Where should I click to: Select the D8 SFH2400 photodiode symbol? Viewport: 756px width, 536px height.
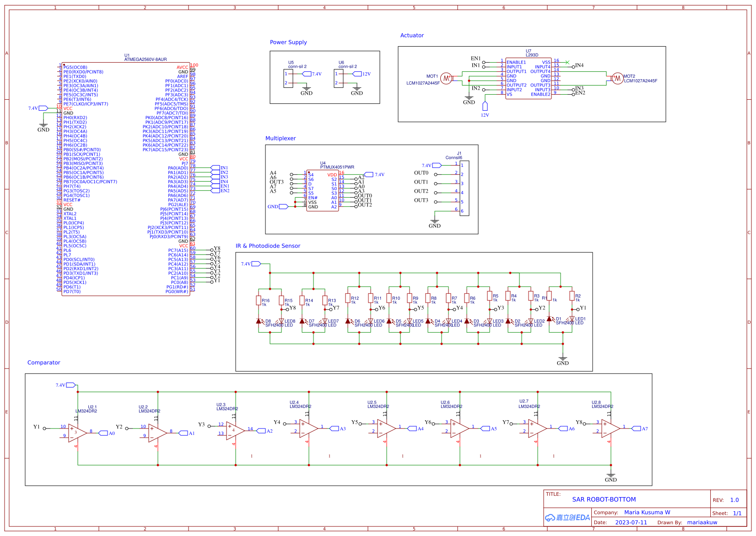[259, 321]
